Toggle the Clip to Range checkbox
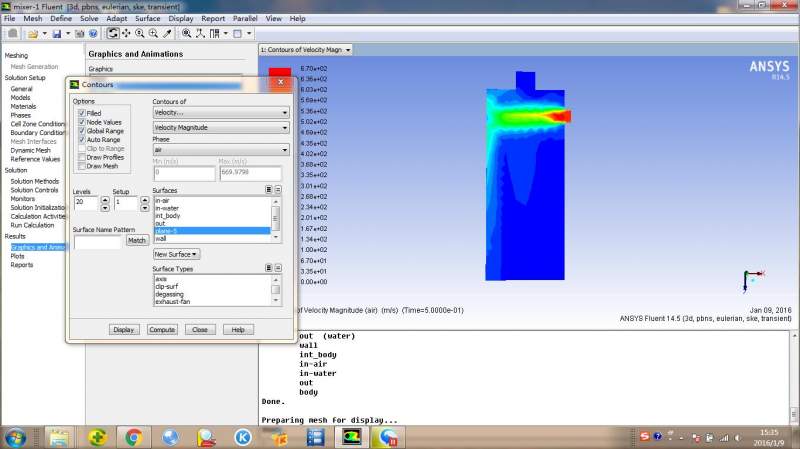Image resolution: width=800 pixels, height=449 pixels. click(82, 148)
